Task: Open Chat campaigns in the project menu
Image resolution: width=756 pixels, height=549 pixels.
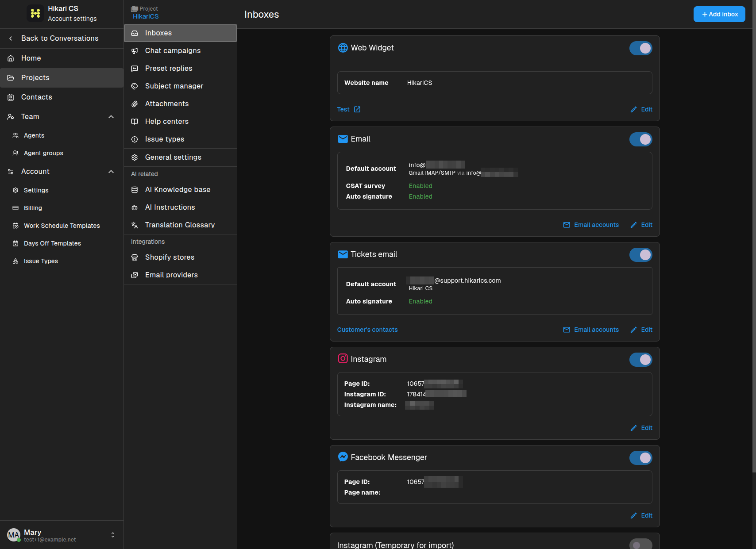Action: tap(180, 51)
